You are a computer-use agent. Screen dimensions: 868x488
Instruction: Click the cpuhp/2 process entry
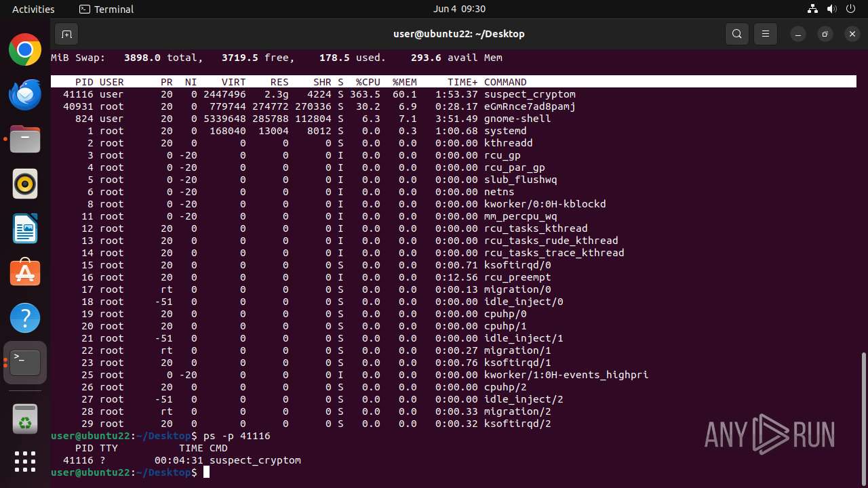coord(505,387)
